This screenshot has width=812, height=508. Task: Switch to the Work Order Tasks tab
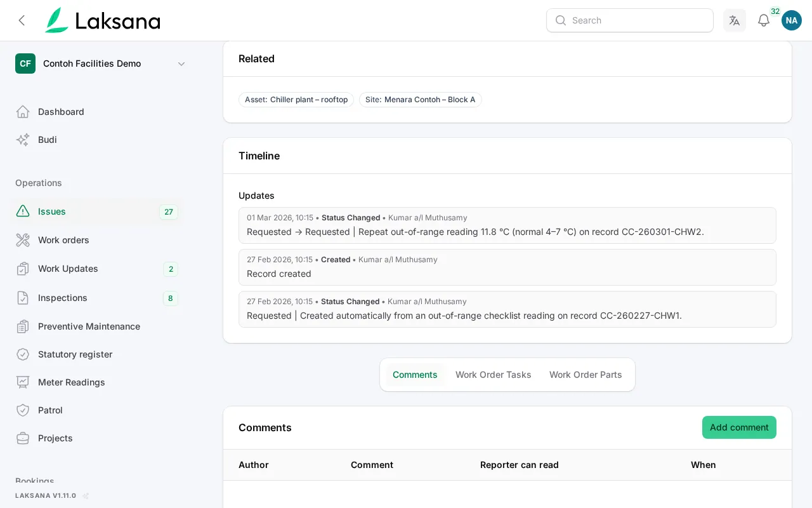[494, 375]
